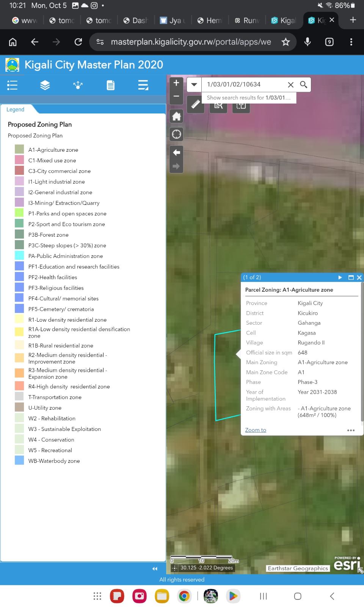Screen dimensions: 364x607
Task: Start voice search with the microphone
Action: pyautogui.click(x=308, y=42)
